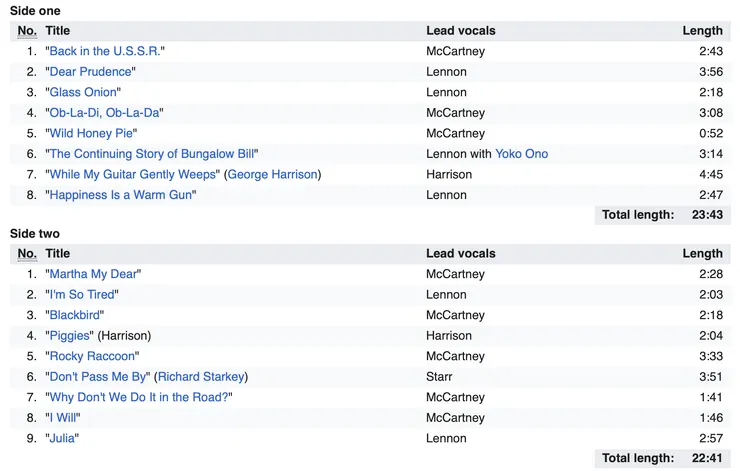Click the "Piggies" link
The image size is (740, 471).
coord(69,336)
